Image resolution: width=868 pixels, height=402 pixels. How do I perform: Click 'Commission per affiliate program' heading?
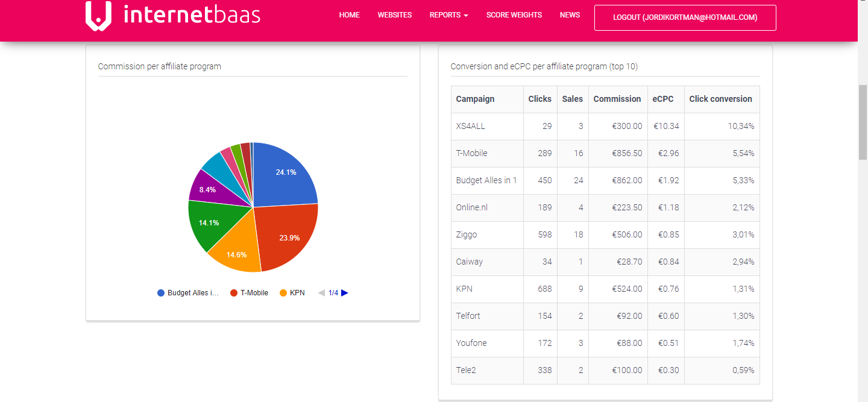coord(159,66)
